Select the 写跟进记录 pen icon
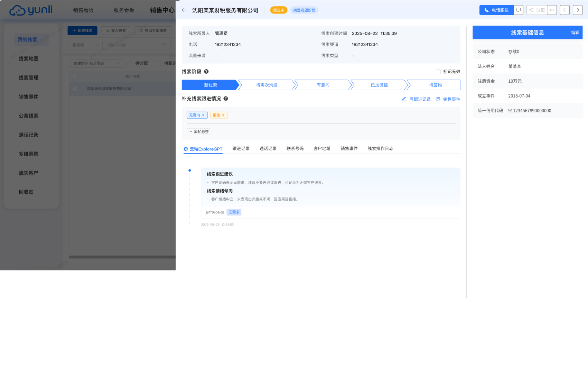This screenshot has height=376, width=588. [x=404, y=99]
